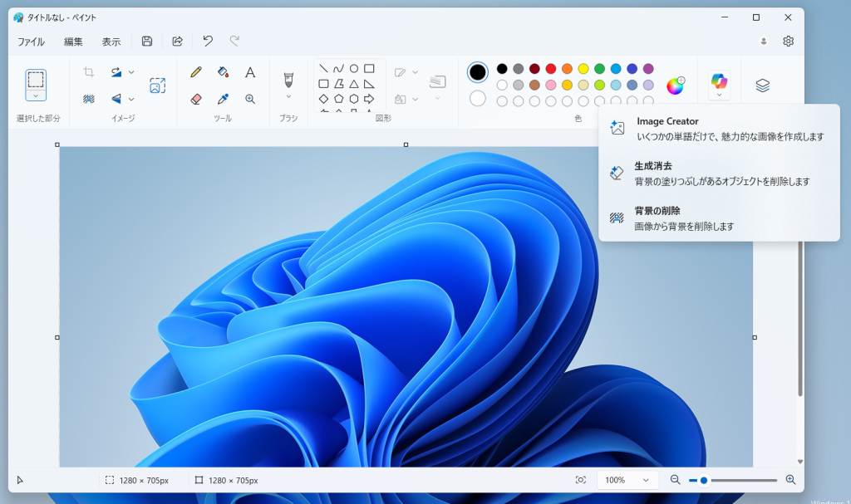Choose the Oval shape
The image size is (851, 504).
354,69
